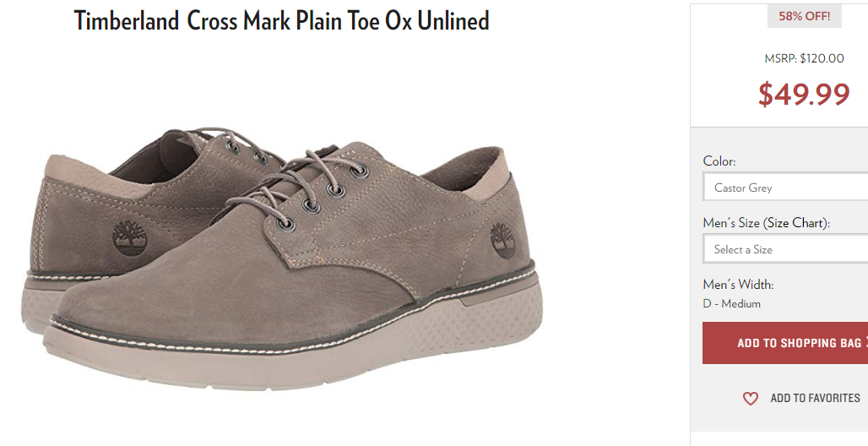Click the Timberland Cross Mark product title

282,21
